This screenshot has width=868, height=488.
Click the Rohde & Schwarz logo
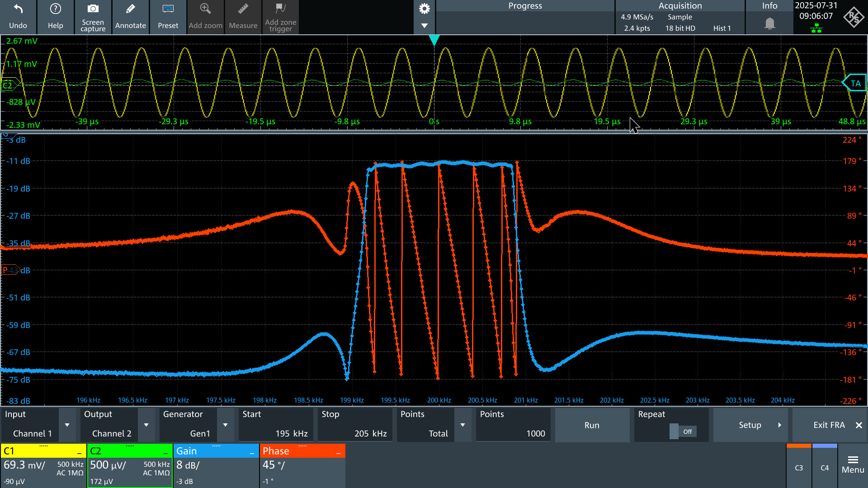pyautogui.click(x=854, y=17)
